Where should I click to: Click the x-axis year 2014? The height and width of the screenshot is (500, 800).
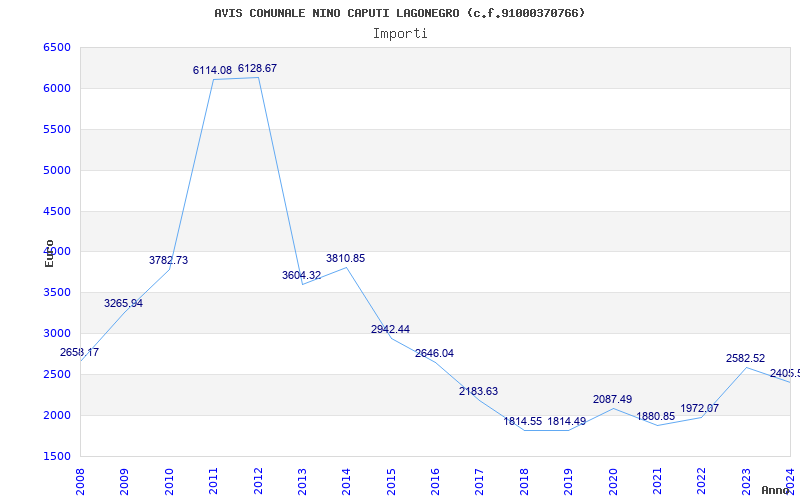(x=346, y=482)
